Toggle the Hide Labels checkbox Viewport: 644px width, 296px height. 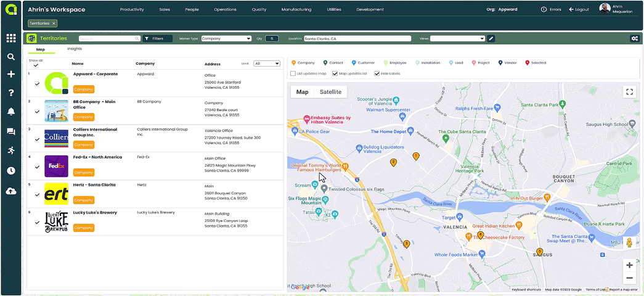coord(377,73)
